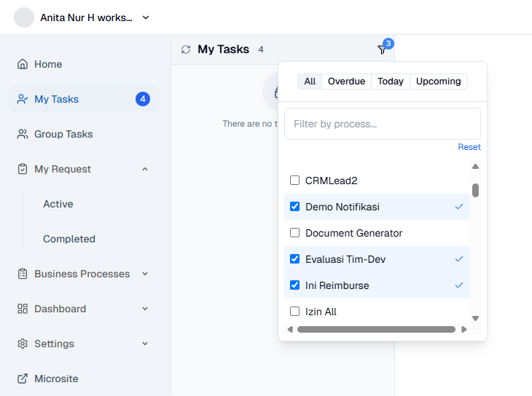
Task: Focus the Filter by process input
Action: coord(382,124)
